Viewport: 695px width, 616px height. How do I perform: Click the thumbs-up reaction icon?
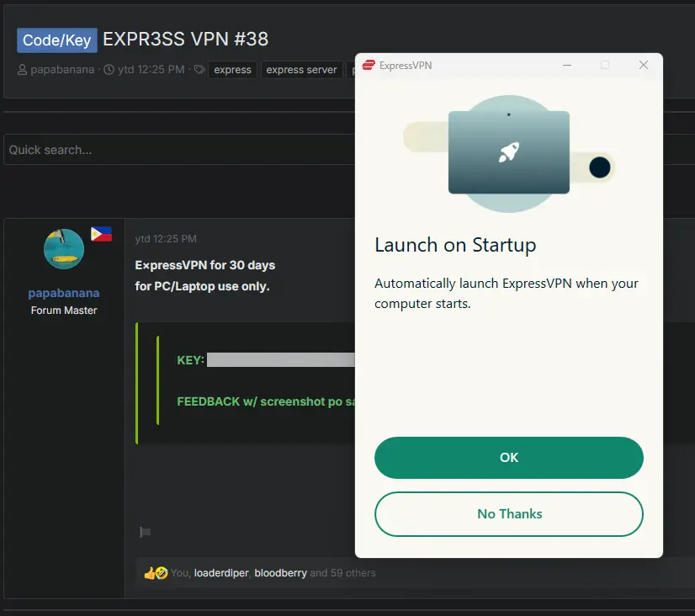click(150, 573)
